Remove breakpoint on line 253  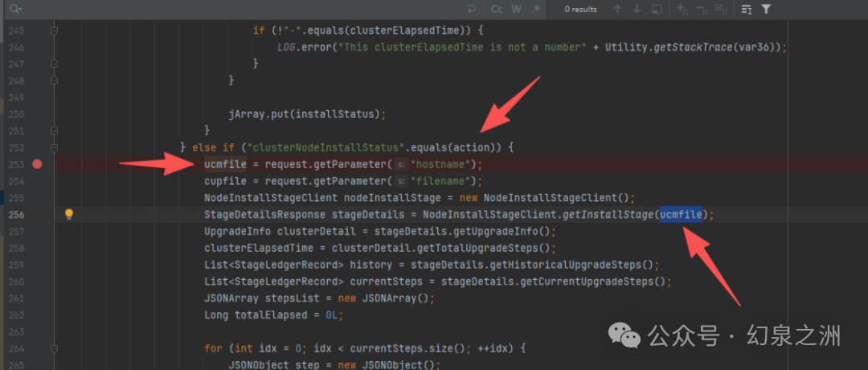(x=37, y=164)
